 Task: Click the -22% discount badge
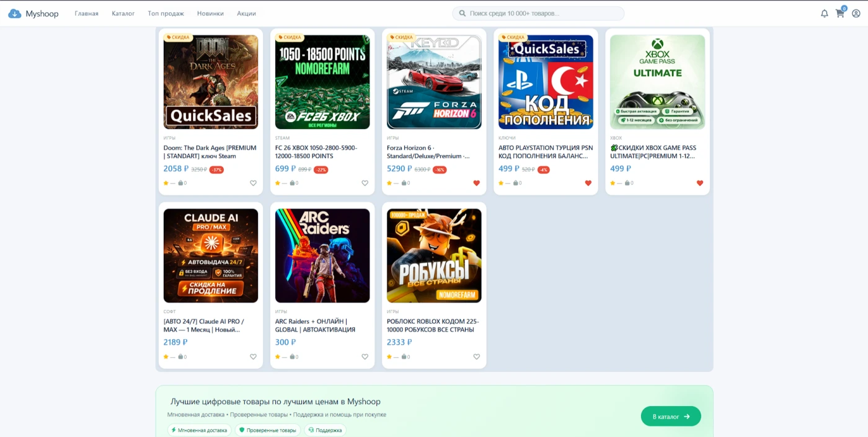click(x=321, y=169)
